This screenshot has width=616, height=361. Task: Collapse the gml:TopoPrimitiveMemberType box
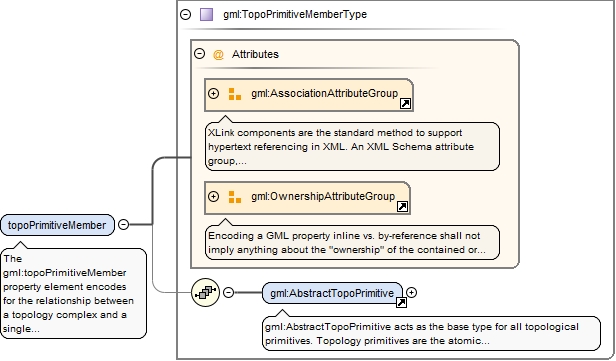(x=185, y=15)
